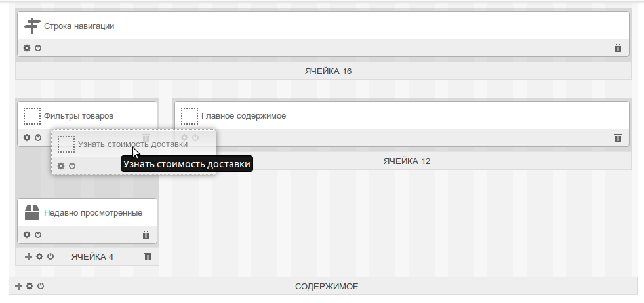Delete ЯЧЕЙКА 4 cell

coord(148,256)
